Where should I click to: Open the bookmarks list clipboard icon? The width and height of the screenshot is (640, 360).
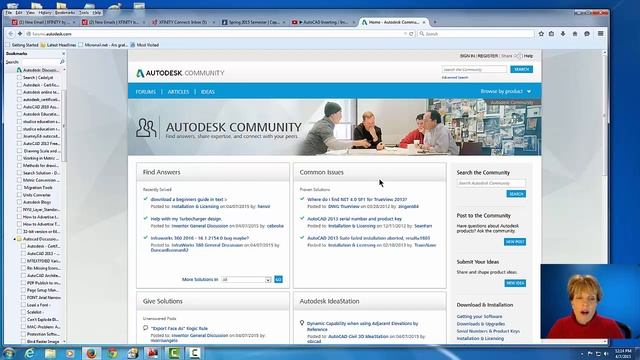[x=551, y=34]
